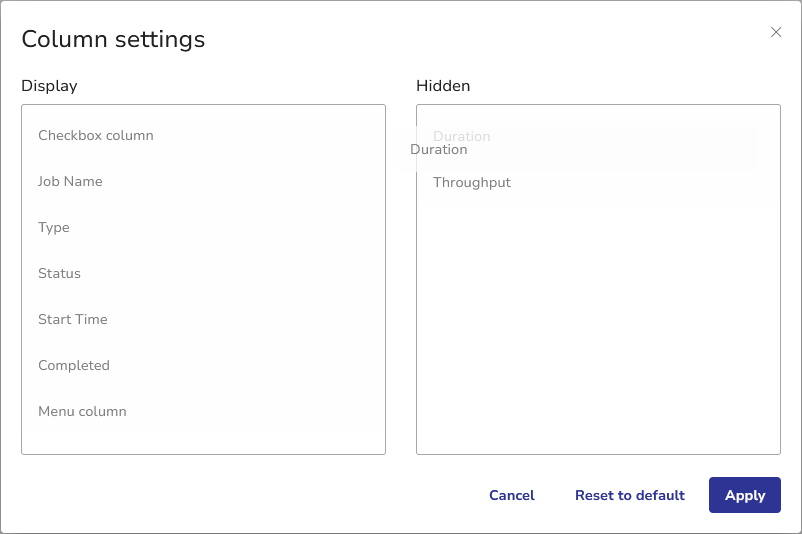Click the Column settings dialog title
Screen dimensions: 802x534
[x=113, y=39]
